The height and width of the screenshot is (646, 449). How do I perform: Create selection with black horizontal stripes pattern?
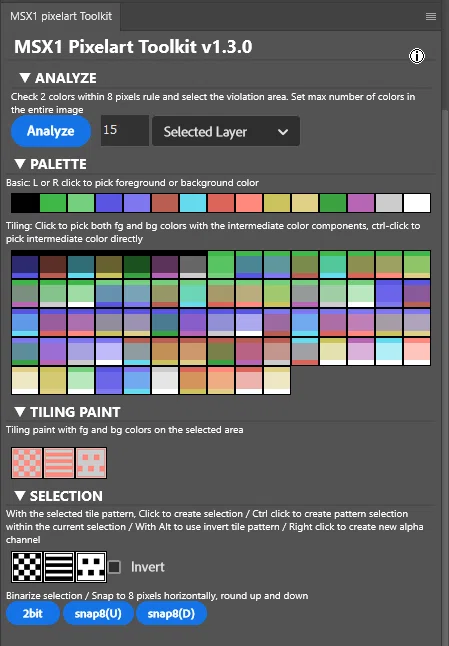(59, 567)
